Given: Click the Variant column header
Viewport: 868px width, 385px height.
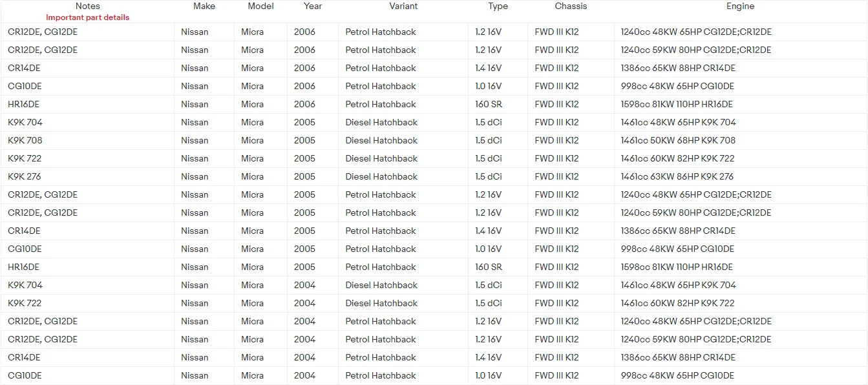Looking at the screenshot, I should [x=403, y=6].
